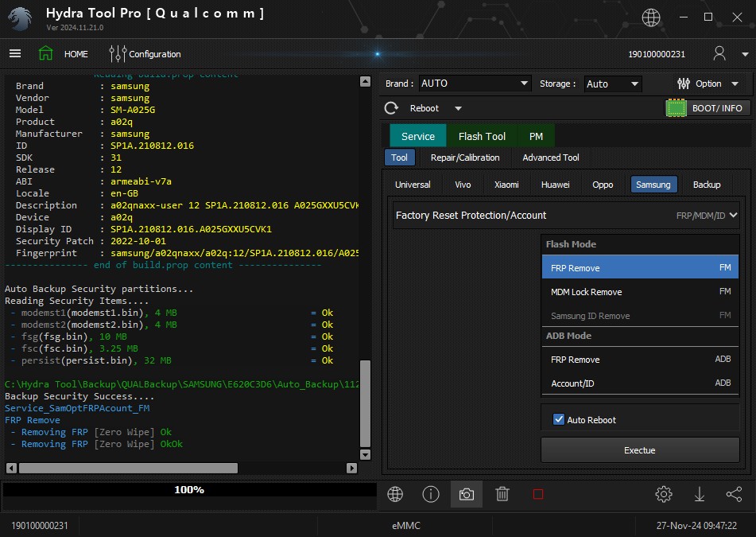756x537 pixels.
Task: Open the Storage Auto dropdown
Action: [x=613, y=84]
